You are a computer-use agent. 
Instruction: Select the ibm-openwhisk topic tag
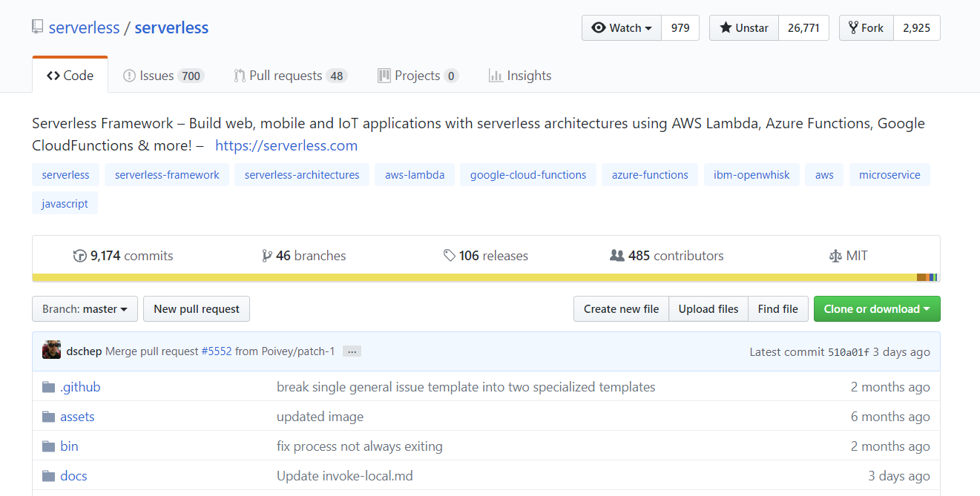point(752,175)
